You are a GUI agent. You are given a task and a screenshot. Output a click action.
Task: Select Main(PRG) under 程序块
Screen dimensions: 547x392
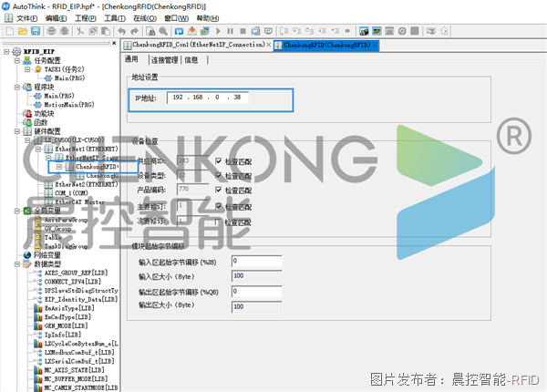[59, 96]
